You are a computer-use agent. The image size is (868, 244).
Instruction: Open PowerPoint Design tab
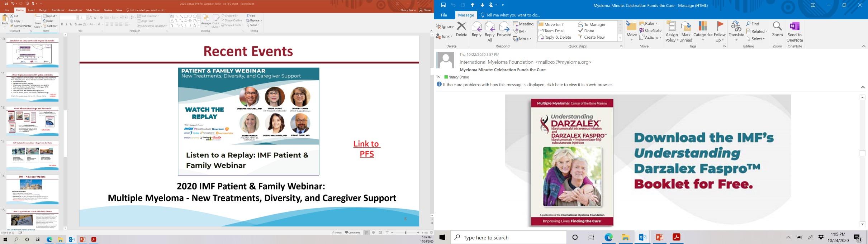[x=43, y=10]
